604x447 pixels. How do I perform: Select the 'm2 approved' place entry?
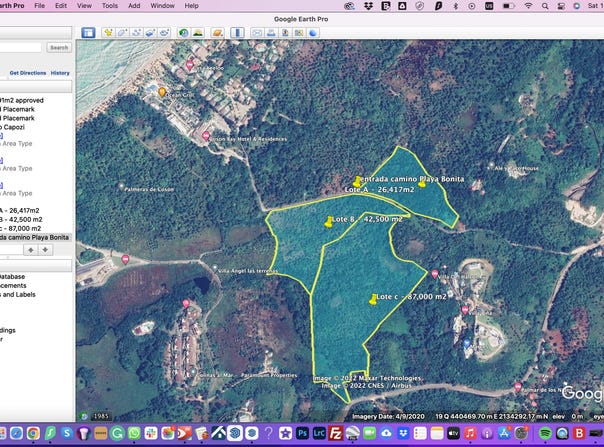coord(22,100)
